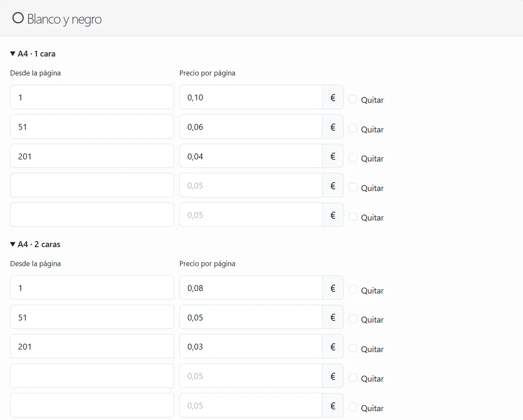Viewport: 523px width, 420px height.
Task: Select the price field showing 0,03
Action: click(251, 347)
